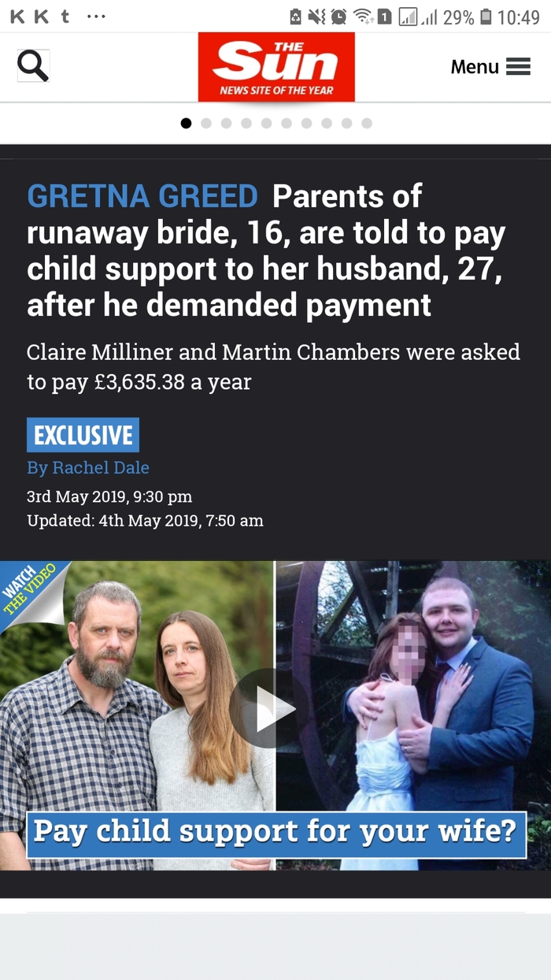
Task: Tap The Sun logo
Action: pyautogui.click(x=276, y=67)
